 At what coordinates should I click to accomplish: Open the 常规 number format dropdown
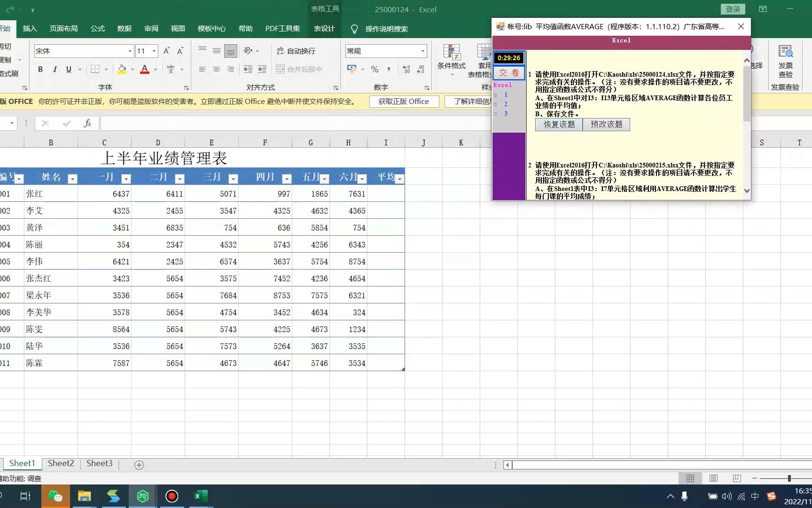(x=422, y=51)
